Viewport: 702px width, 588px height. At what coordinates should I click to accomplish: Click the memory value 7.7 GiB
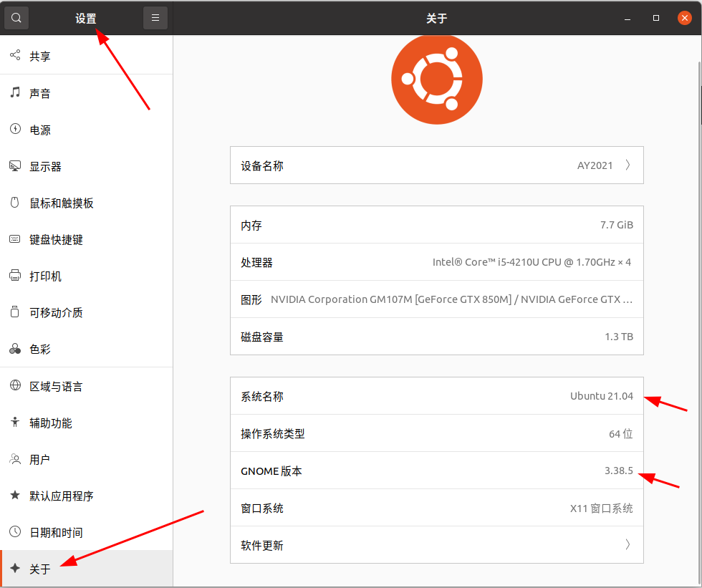pos(617,225)
